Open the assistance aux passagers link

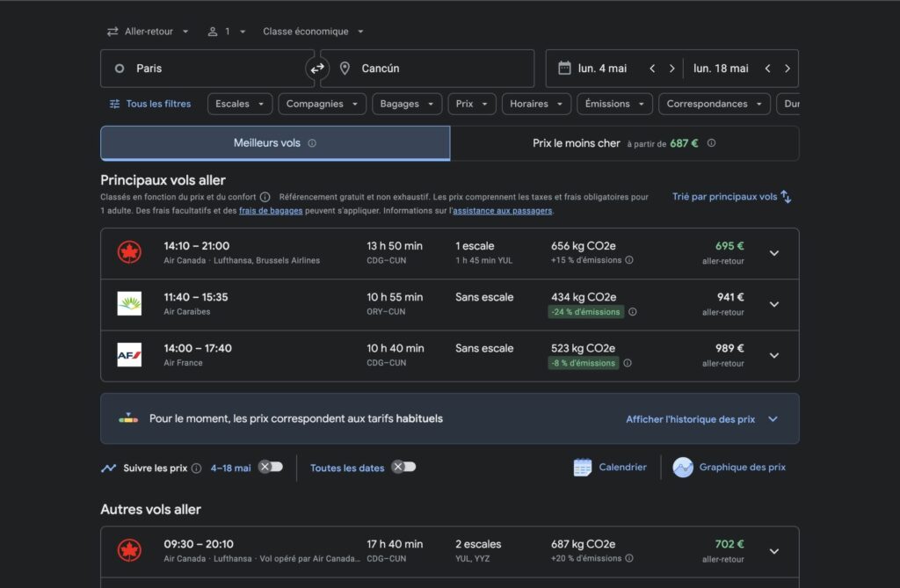[x=502, y=211]
